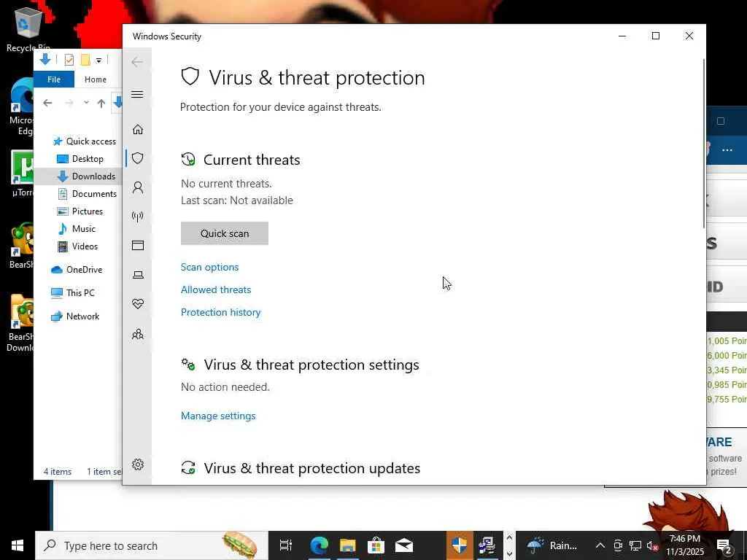Screen dimensions: 747x560
Task: Open Family options sidebar icon
Action: tap(138, 334)
